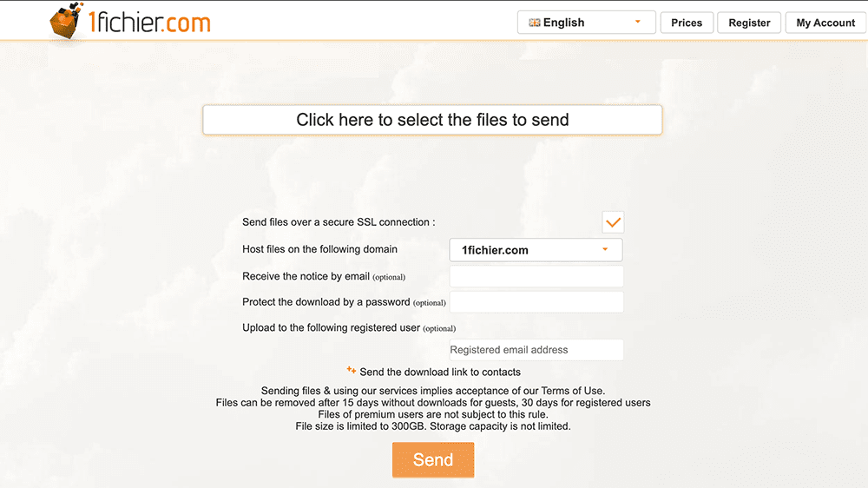Click the orange Send button
The height and width of the screenshot is (488, 868).
click(x=433, y=459)
